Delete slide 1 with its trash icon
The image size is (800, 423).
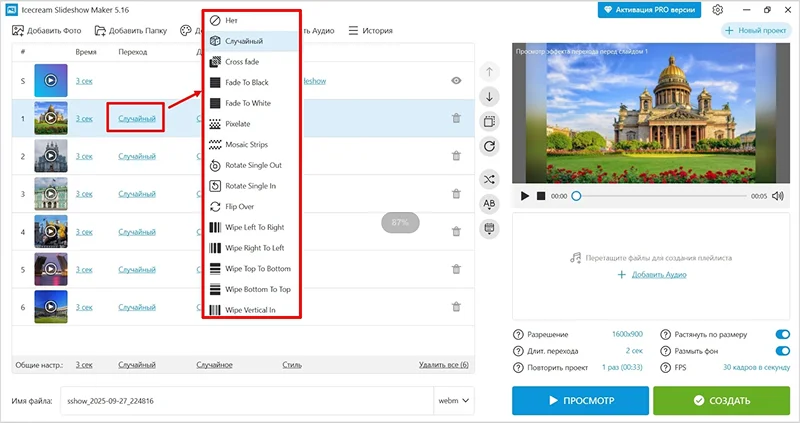coord(456,118)
